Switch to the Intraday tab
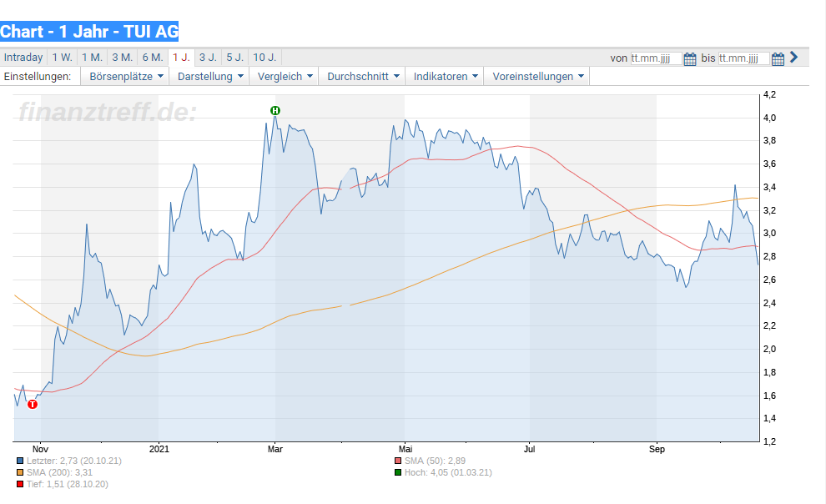Image resolution: width=826 pixels, height=504 pixels. (23, 58)
